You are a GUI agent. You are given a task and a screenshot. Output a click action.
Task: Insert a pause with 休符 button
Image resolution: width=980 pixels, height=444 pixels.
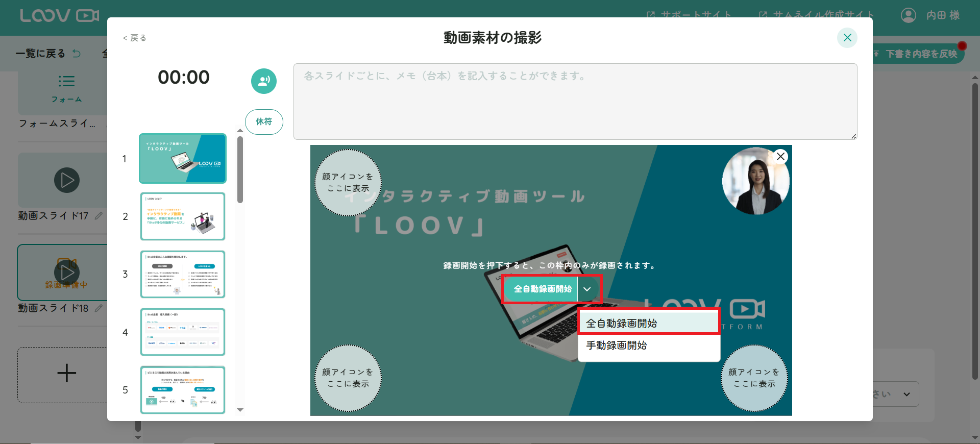tap(264, 122)
